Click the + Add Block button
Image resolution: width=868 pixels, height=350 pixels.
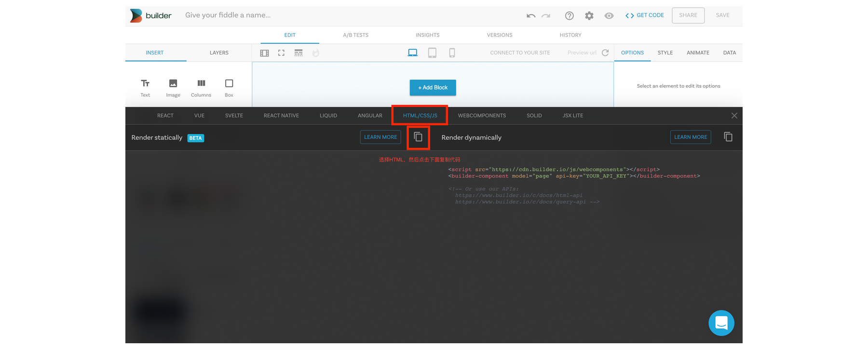[433, 88]
